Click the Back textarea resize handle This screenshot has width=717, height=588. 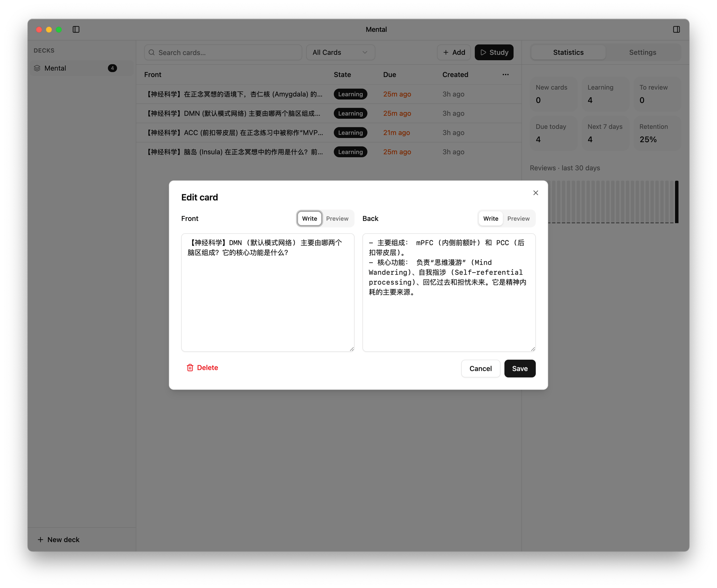click(533, 349)
